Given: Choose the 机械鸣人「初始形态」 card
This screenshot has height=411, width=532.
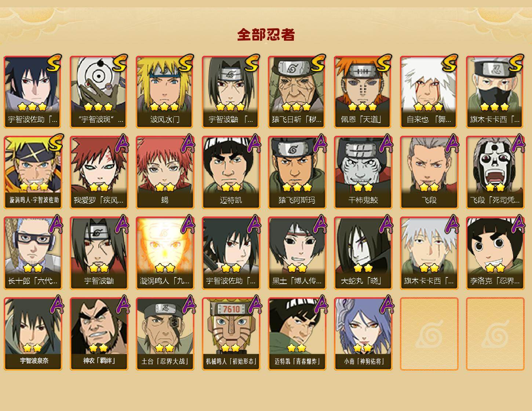Looking at the screenshot, I should pyautogui.click(x=231, y=334).
